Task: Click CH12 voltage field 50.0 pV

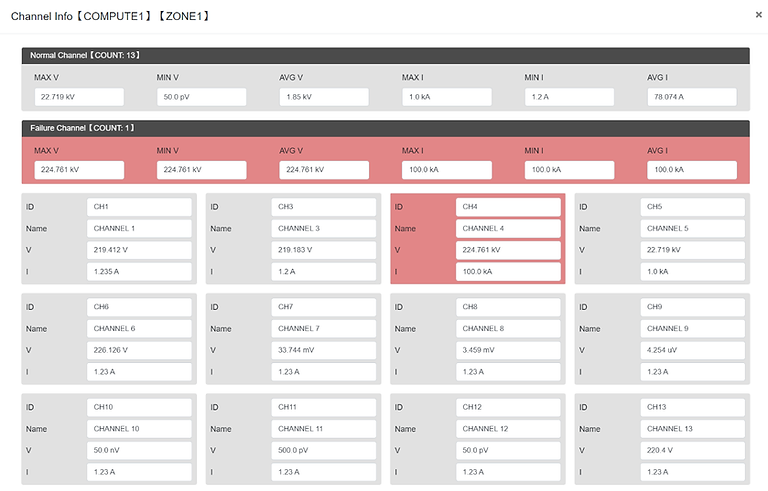Action: click(x=508, y=450)
